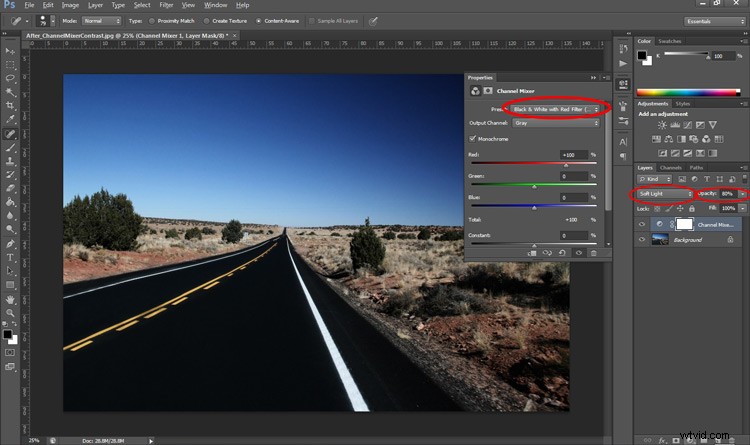750x445 pixels.
Task: Open the layer Opacity slider arrow
Action: click(742, 194)
